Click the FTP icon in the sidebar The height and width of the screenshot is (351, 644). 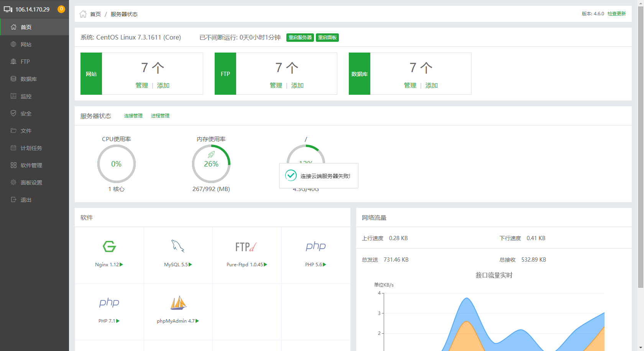tap(13, 61)
